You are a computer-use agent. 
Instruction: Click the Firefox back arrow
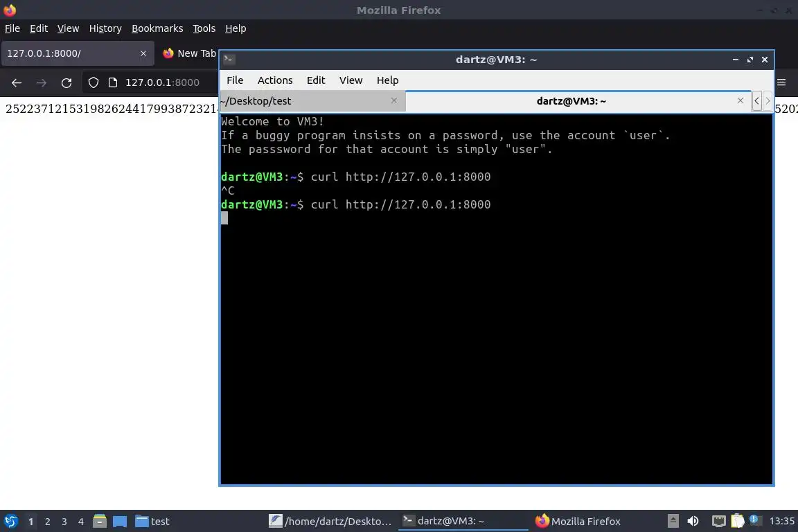coord(17,82)
